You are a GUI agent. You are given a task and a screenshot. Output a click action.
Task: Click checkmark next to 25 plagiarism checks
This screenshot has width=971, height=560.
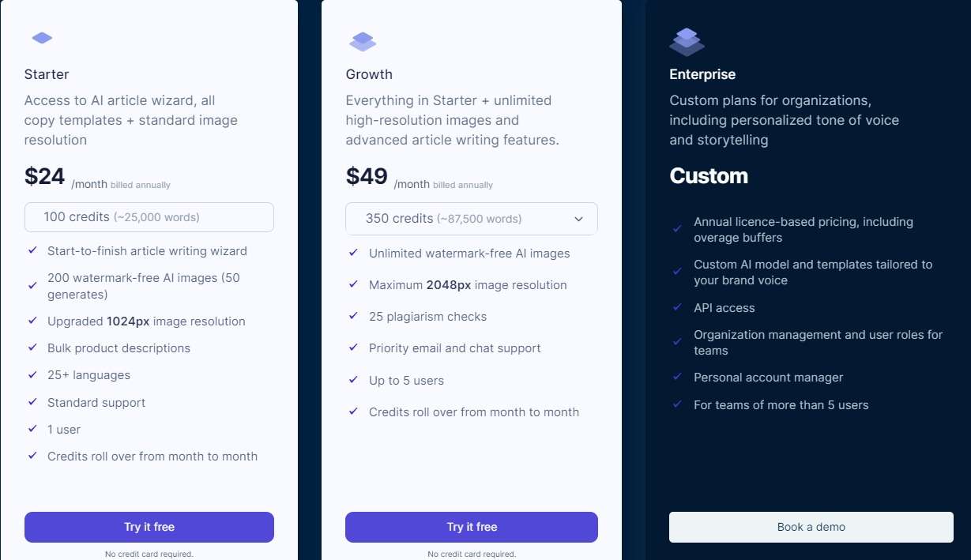tap(354, 316)
